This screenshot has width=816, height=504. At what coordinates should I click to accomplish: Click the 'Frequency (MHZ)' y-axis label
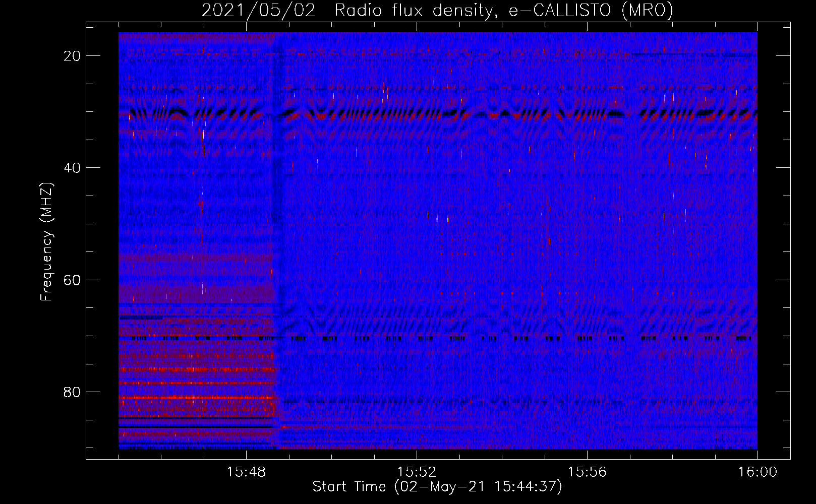click(46, 242)
